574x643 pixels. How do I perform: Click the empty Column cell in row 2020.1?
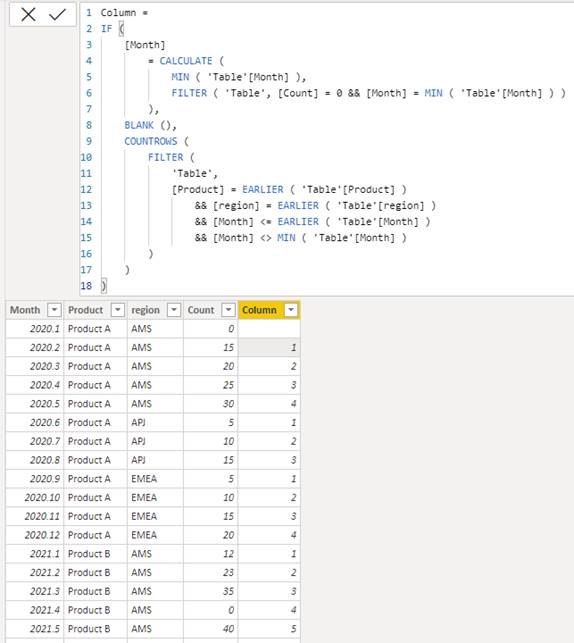point(269,328)
